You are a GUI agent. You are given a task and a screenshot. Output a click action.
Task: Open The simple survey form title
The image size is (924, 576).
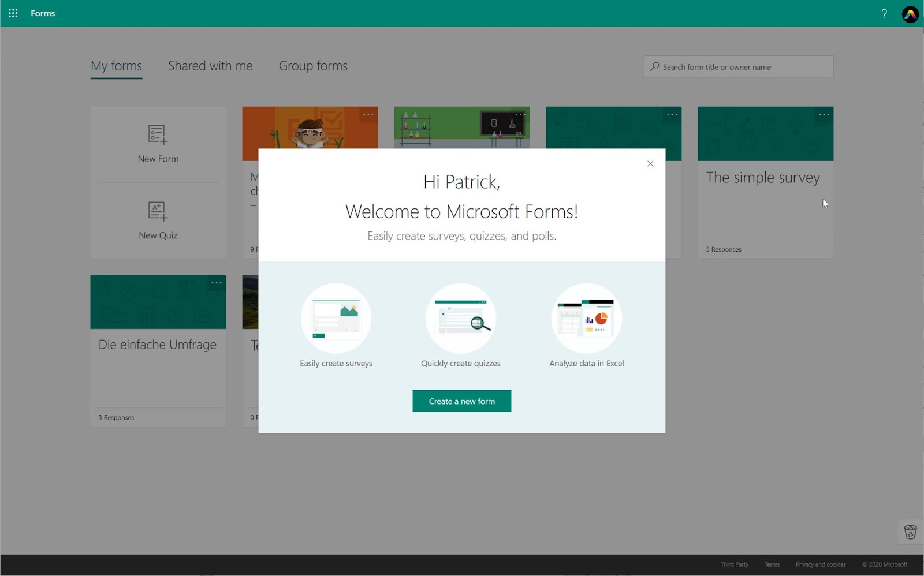[763, 178]
